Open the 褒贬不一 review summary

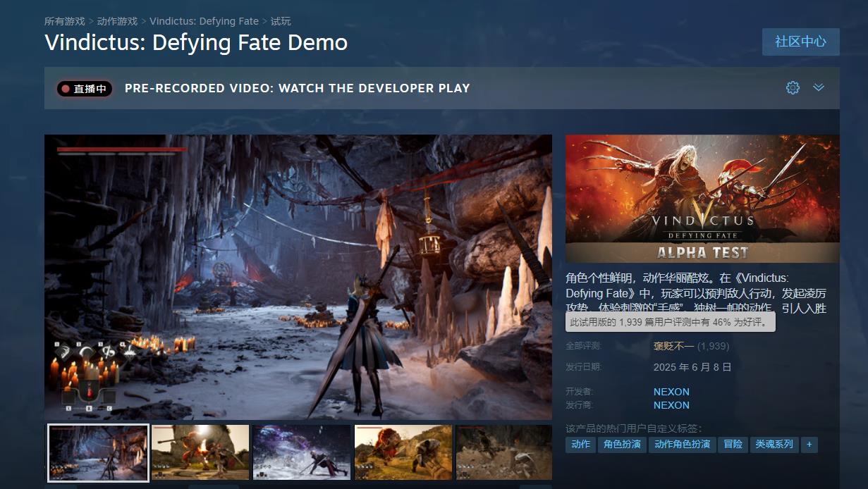pos(673,346)
